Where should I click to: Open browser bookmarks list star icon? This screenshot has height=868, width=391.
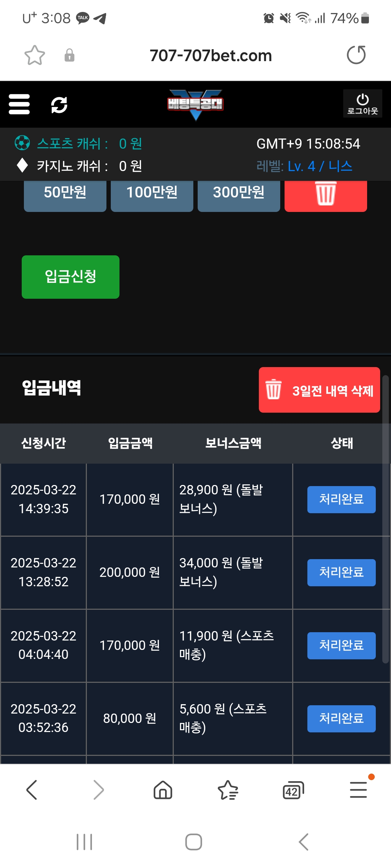(228, 790)
